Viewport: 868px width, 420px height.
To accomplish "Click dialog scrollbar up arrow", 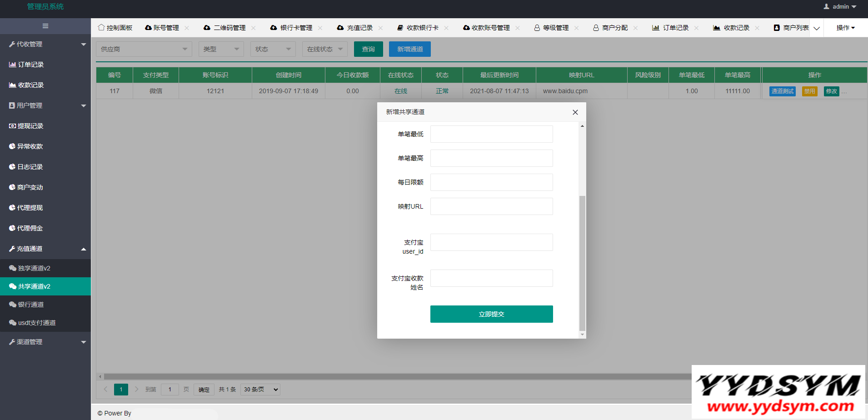I will pyautogui.click(x=582, y=126).
